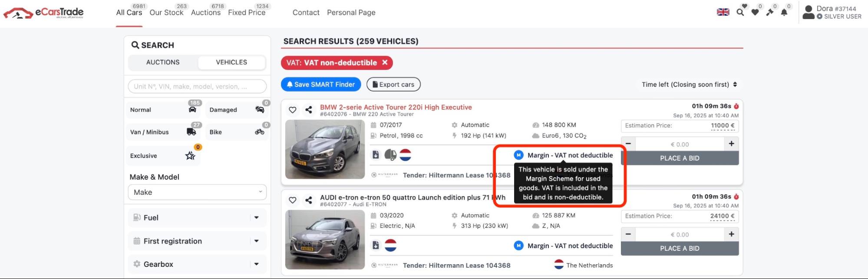868x279 pixels.
Task: Open the favorites heart icon in header
Action: (x=755, y=12)
